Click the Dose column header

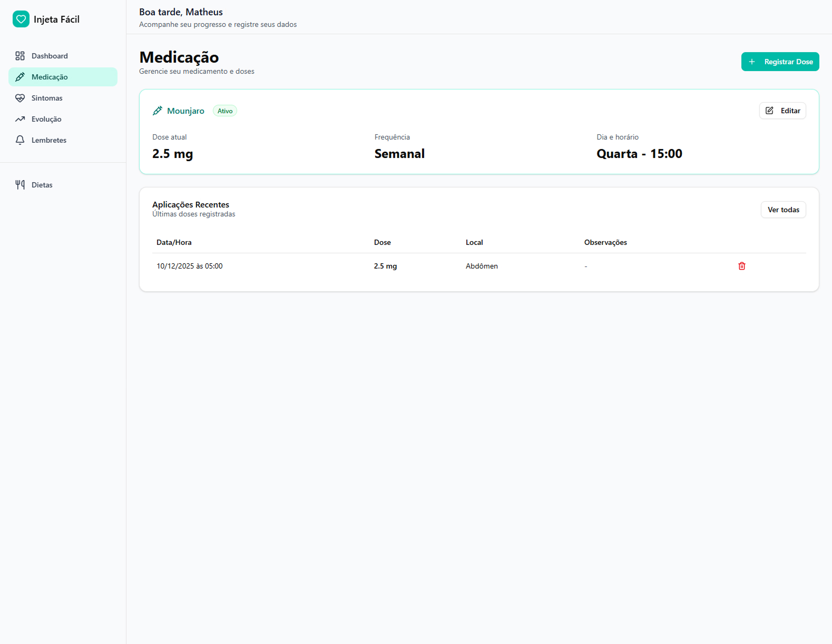click(x=382, y=242)
